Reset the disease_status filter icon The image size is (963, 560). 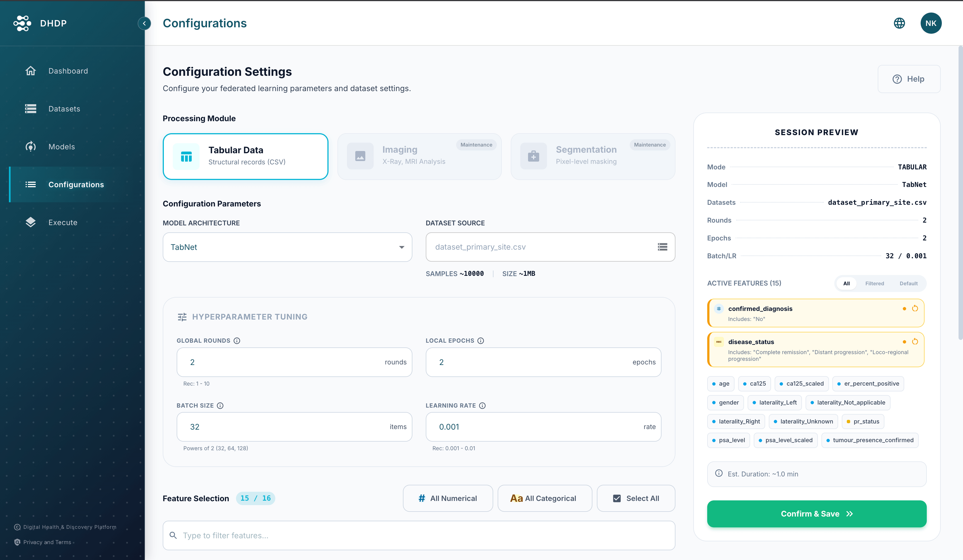coord(915,342)
